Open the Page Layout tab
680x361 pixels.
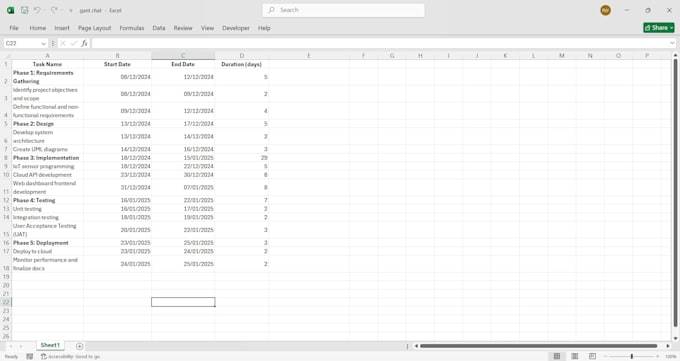pyautogui.click(x=95, y=28)
